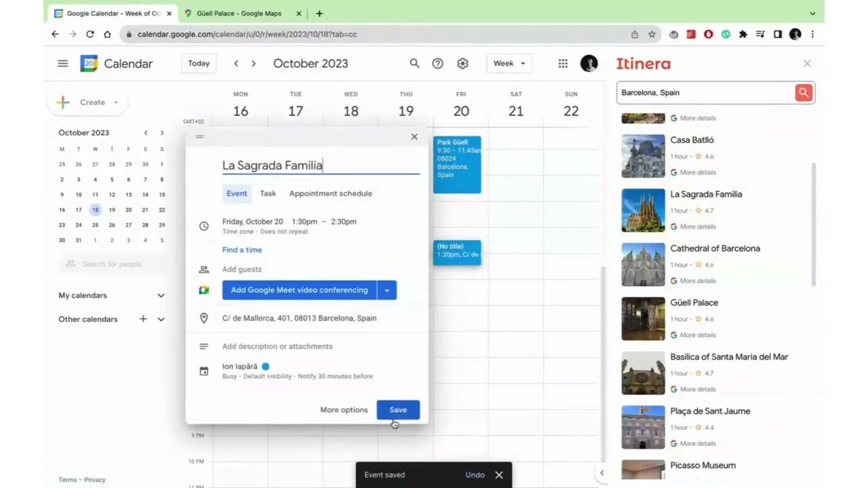Add Google Meet video conferencing
This screenshot has width=868, height=488.
click(299, 290)
